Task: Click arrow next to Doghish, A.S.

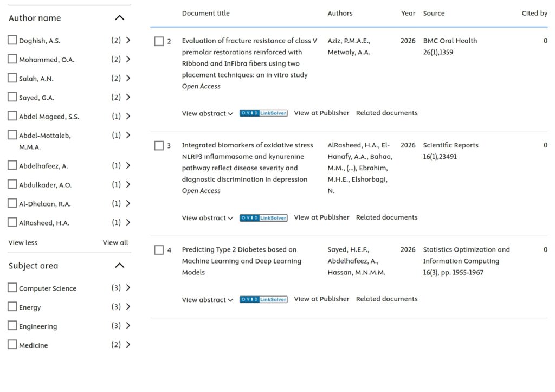Action: click(128, 40)
